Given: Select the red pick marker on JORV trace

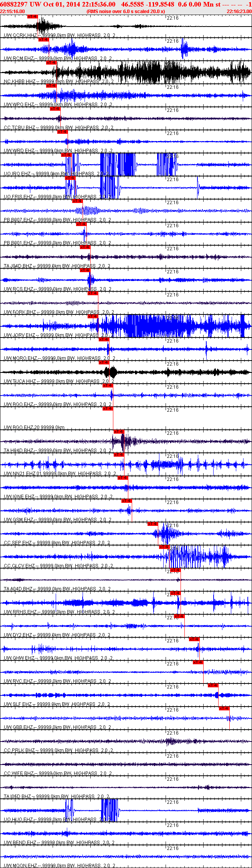Looking at the screenshot, I should 93,316.
